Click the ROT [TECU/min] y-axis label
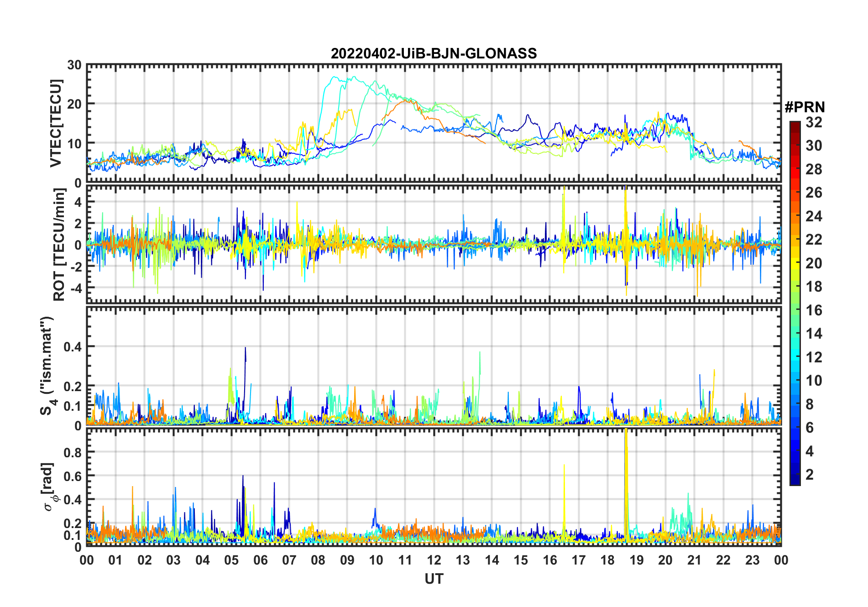Viewport: 868px width, 607px height. [59, 245]
